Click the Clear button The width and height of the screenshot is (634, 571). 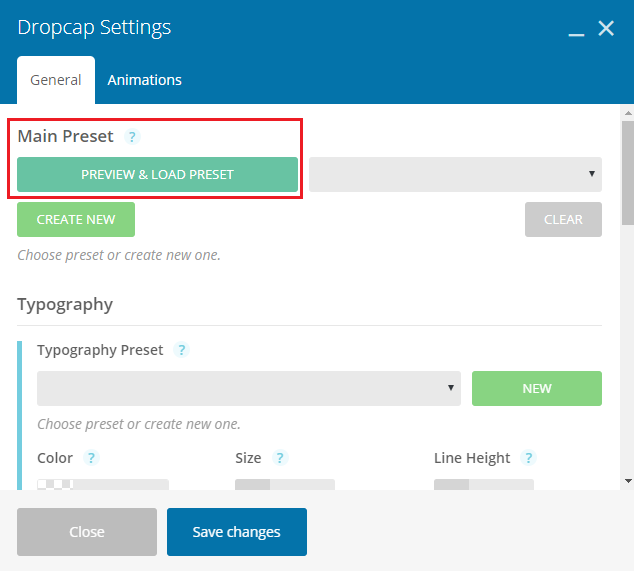pyautogui.click(x=563, y=220)
